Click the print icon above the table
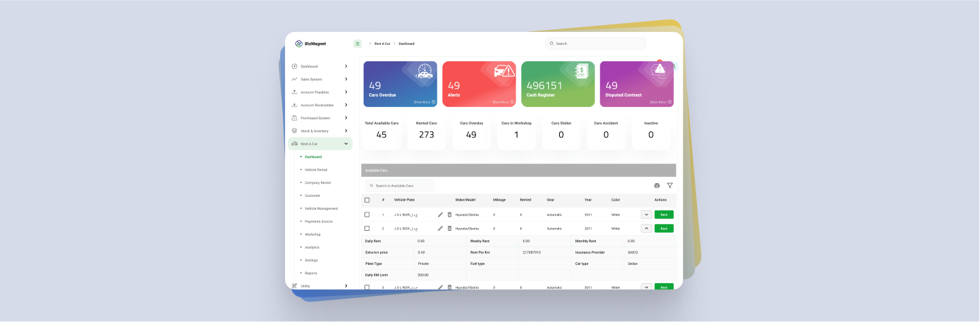This screenshot has width=980, height=322. point(657,186)
